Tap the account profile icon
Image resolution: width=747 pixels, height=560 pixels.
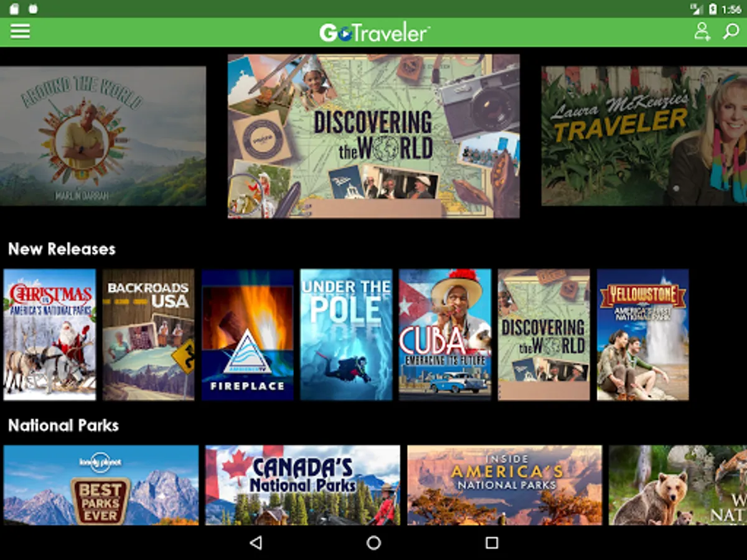[702, 31]
